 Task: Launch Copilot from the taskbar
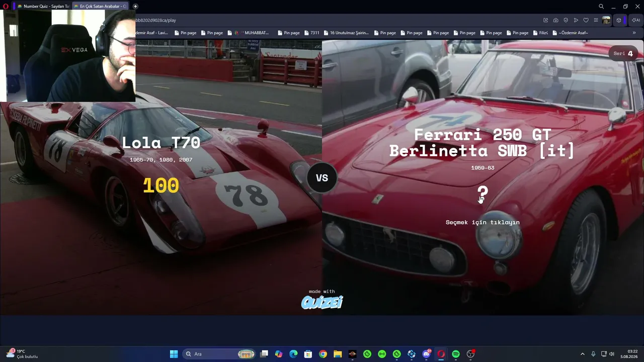click(x=279, y=354)
